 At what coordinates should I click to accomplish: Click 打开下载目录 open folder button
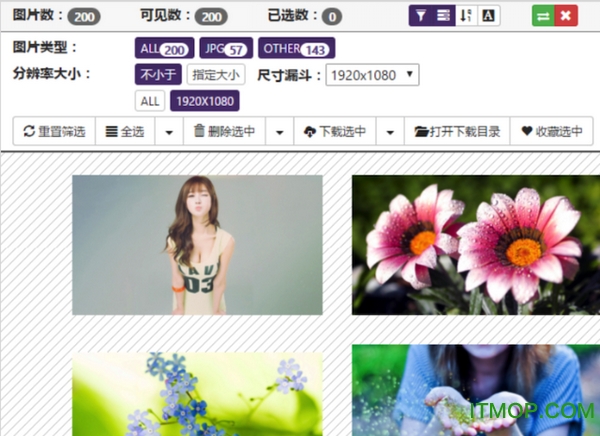(457, 131)
